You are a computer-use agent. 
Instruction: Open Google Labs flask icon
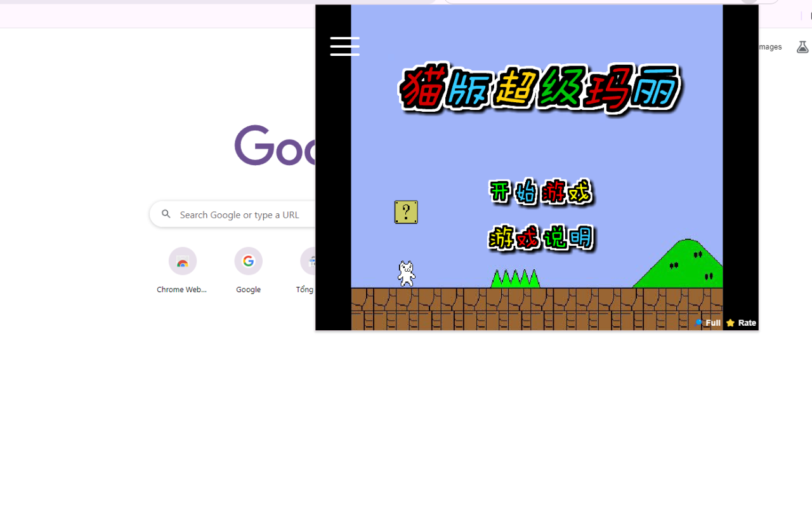[802, 47]
